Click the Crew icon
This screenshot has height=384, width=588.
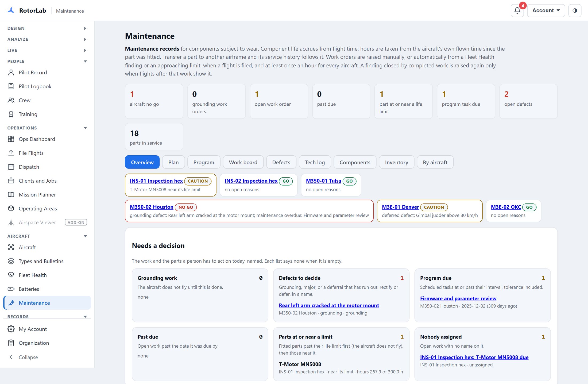(x=11, y=100)
